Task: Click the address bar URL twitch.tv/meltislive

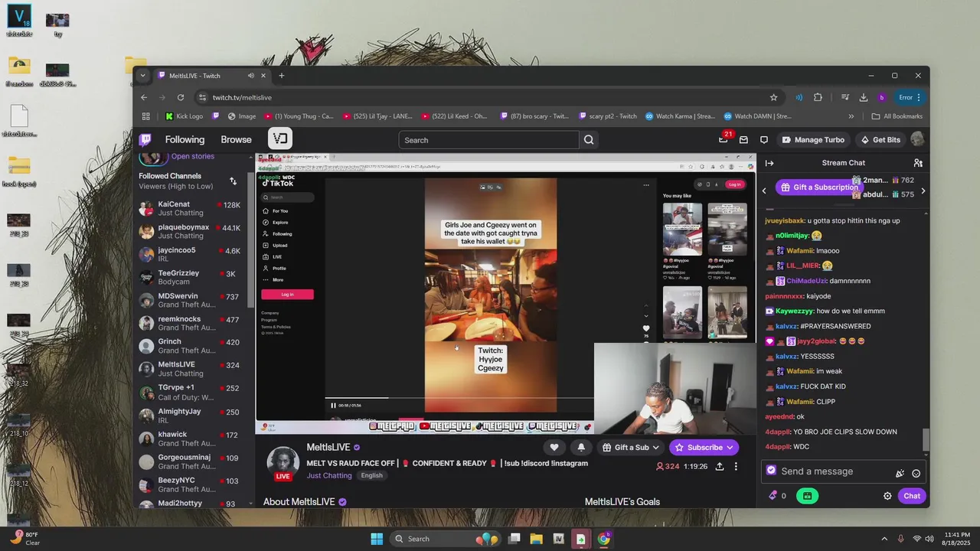Action: (242, 97)
